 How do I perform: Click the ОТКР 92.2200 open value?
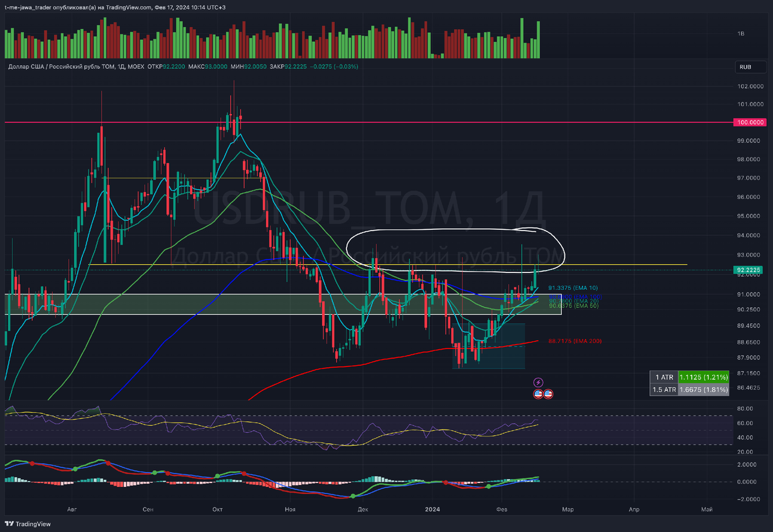[x=166, y=66]
